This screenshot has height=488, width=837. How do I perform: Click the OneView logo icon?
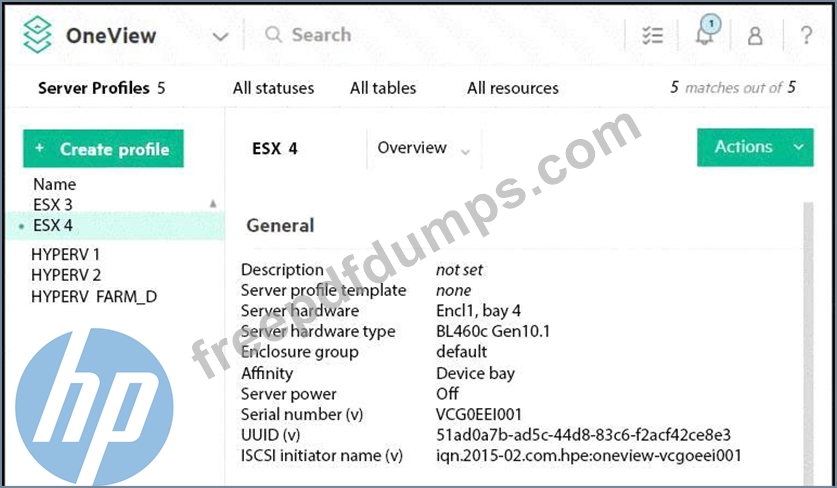pos(38,35)
